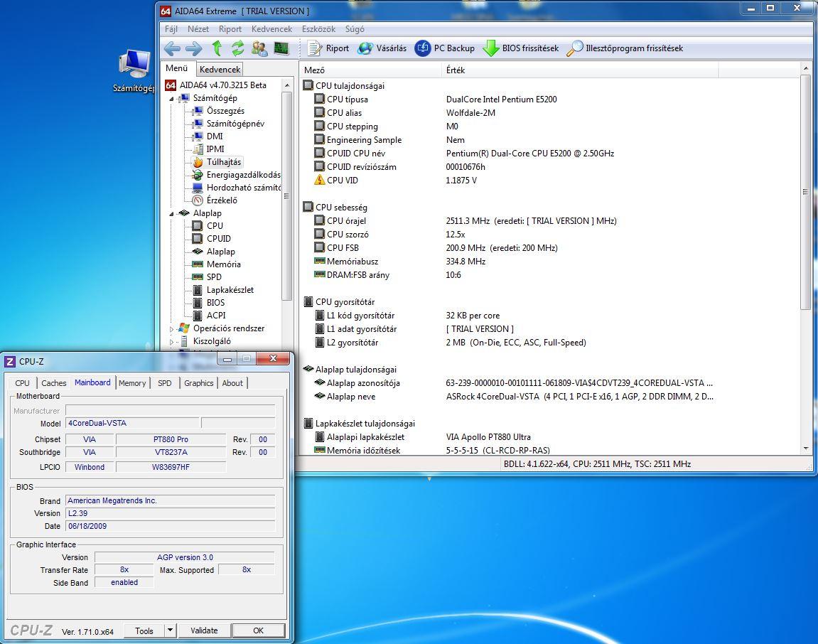Collapse the Alaplap tree branch

coord(171,214)
